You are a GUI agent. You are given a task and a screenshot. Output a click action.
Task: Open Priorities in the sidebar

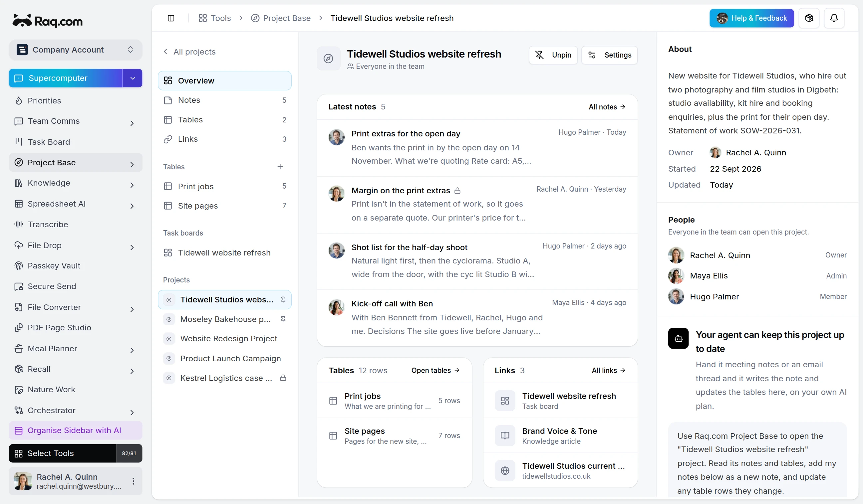(75, 100)
